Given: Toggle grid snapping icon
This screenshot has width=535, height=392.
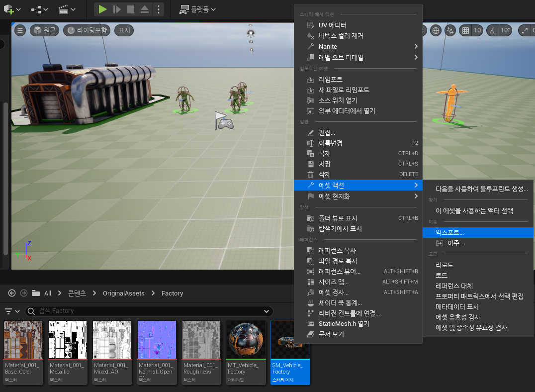Looking at the screenshot, I should click(x=465, y=30).
